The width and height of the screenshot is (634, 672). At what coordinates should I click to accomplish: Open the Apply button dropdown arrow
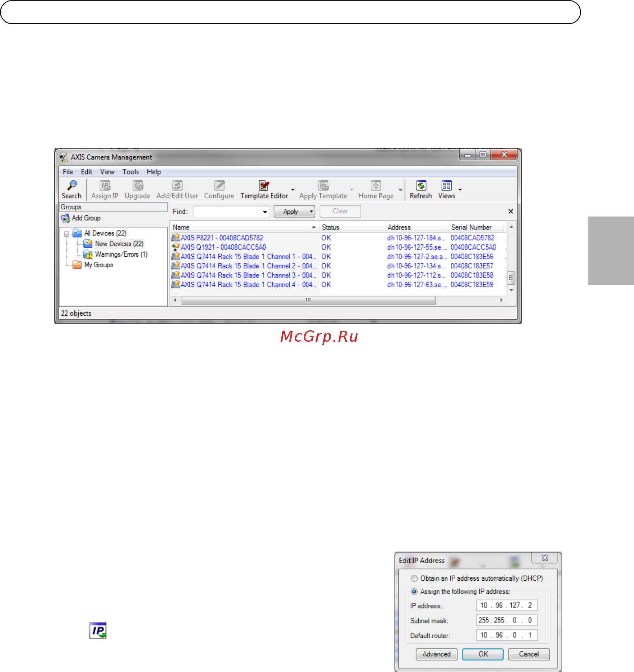pyautogui.click(x=311, y=211)
